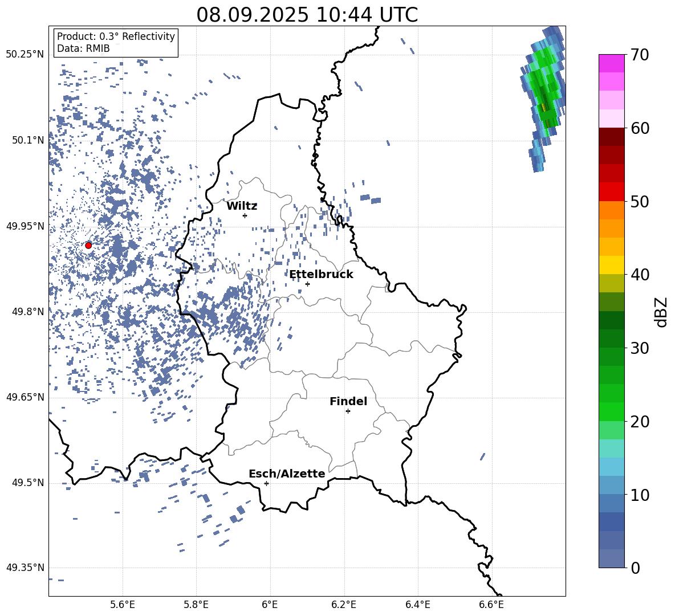Click the latitude label 49.35°N

(25, 568)
